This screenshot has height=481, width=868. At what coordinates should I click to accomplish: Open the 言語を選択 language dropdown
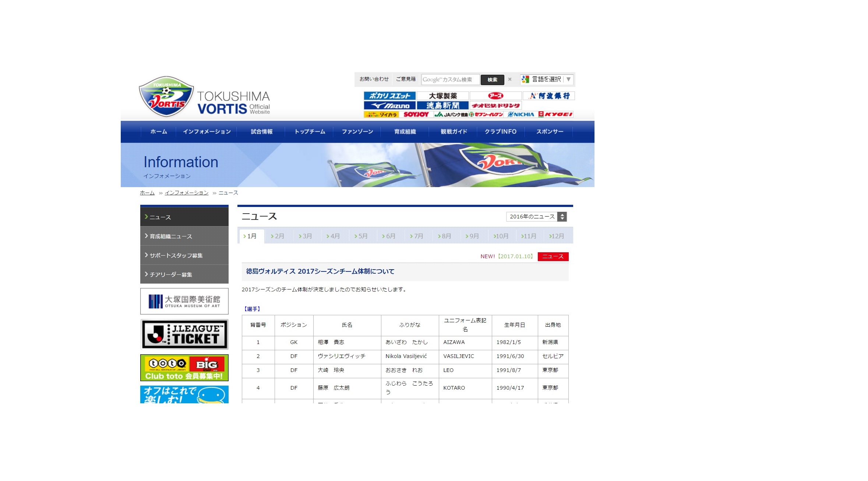547,79
